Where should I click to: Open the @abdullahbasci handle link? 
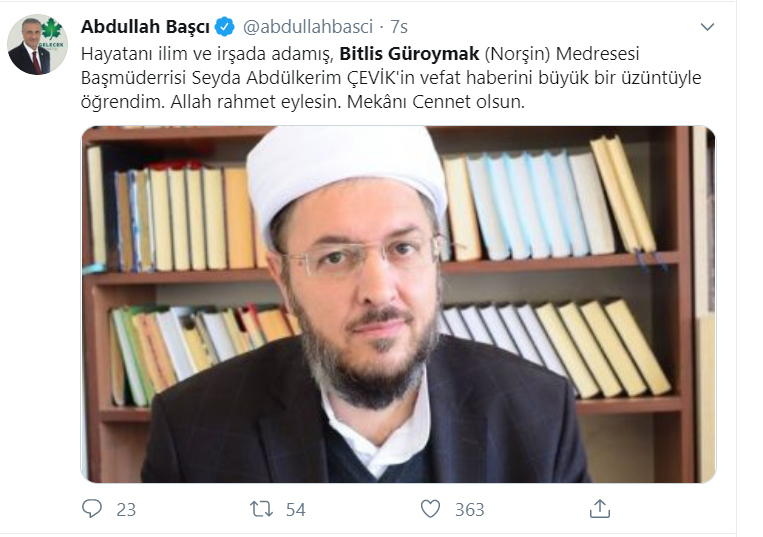tap(308, 27)
